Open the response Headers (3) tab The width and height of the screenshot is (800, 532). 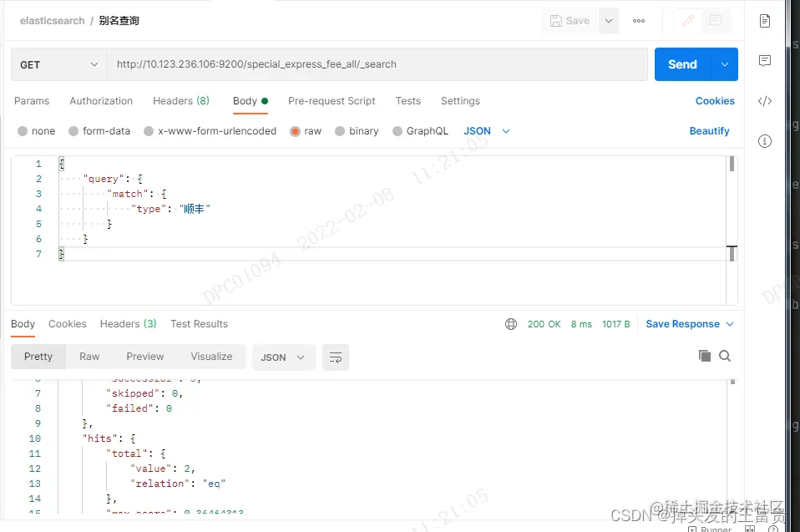point(128,324)
